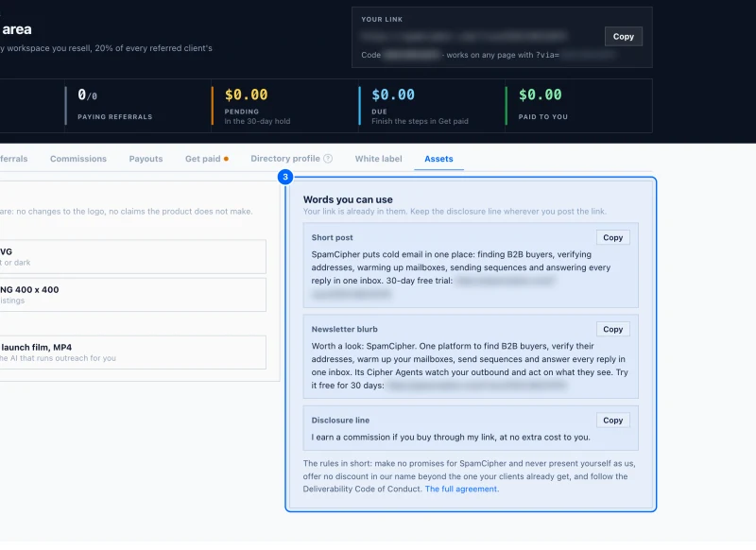The width and height of the screenshot is (756, 550).
Task: Click the 0/0 Paying referrals count
Action: pos(87,95)
